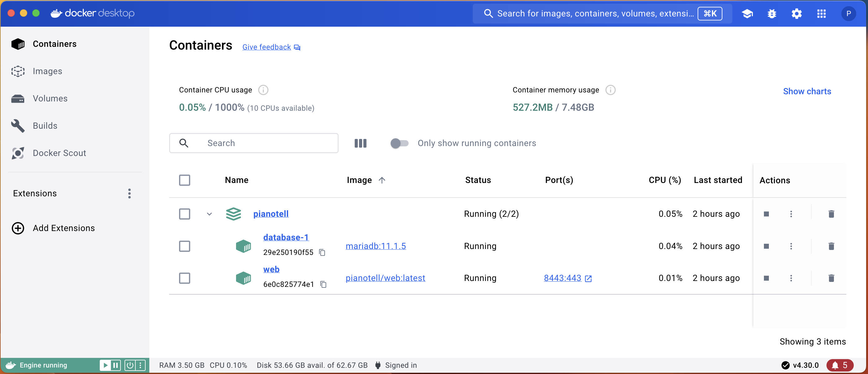The image size is (868, 374).
Task: Select the web container checkbox
Action: click(184, 278)
